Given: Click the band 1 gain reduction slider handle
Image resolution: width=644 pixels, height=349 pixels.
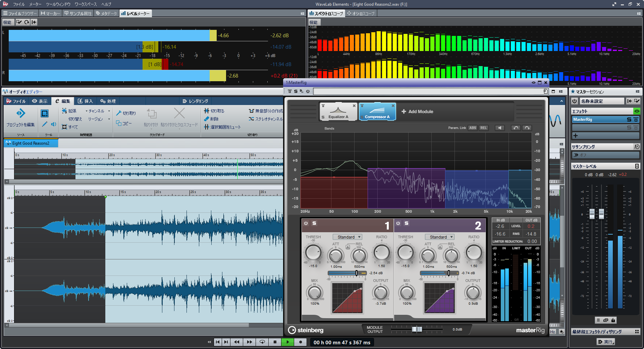Looking at the screenshot, I should 357,273.
